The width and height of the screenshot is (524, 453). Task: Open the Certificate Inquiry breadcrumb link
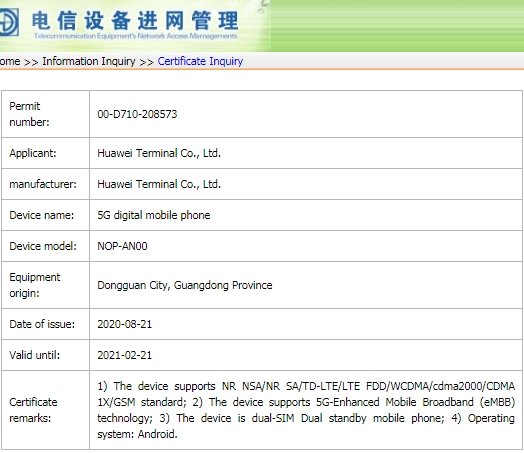[x=200, y=61]
